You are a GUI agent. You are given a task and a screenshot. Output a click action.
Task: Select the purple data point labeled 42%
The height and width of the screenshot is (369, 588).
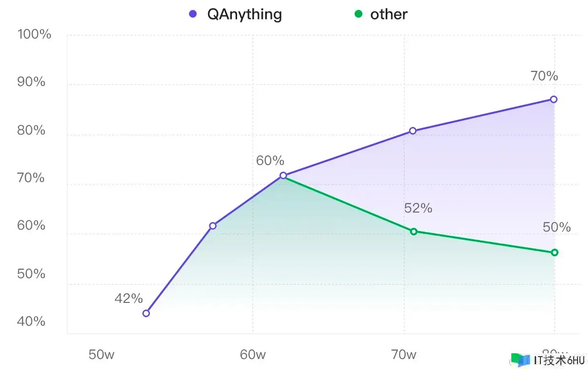click(146, 313)
